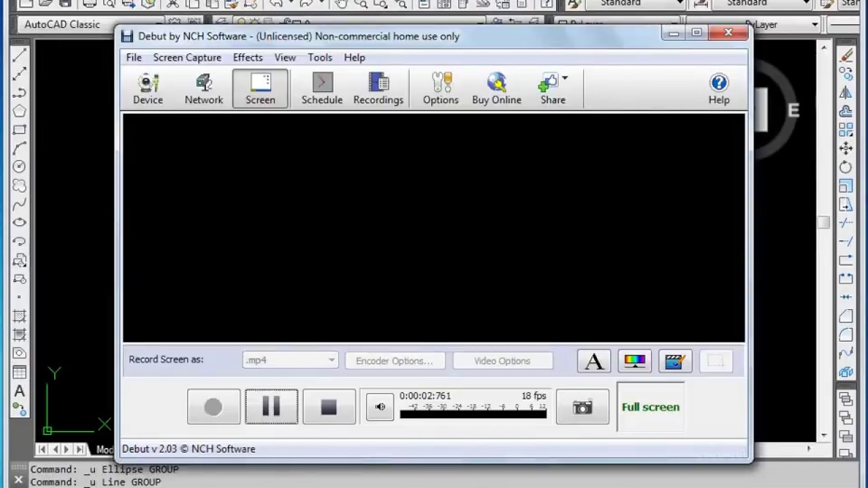
Task: Open the Tools menu in Debut
Action: coord(320,58)
